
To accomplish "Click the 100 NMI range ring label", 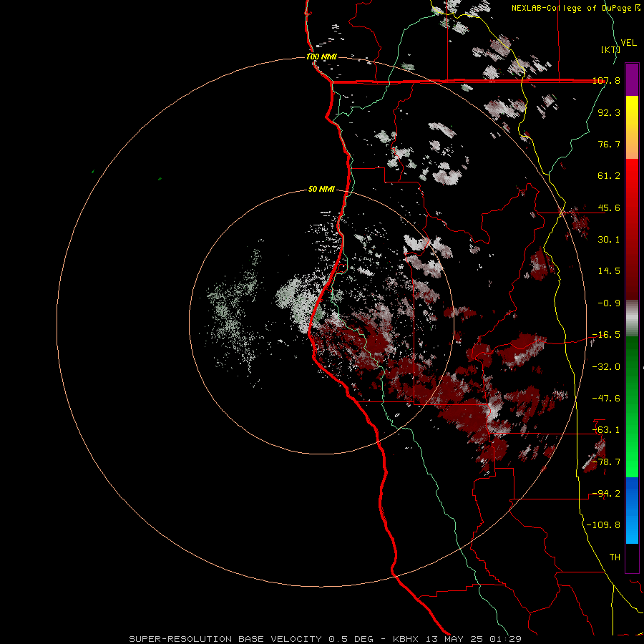I will pyautogui.click(x=321, y=57).
